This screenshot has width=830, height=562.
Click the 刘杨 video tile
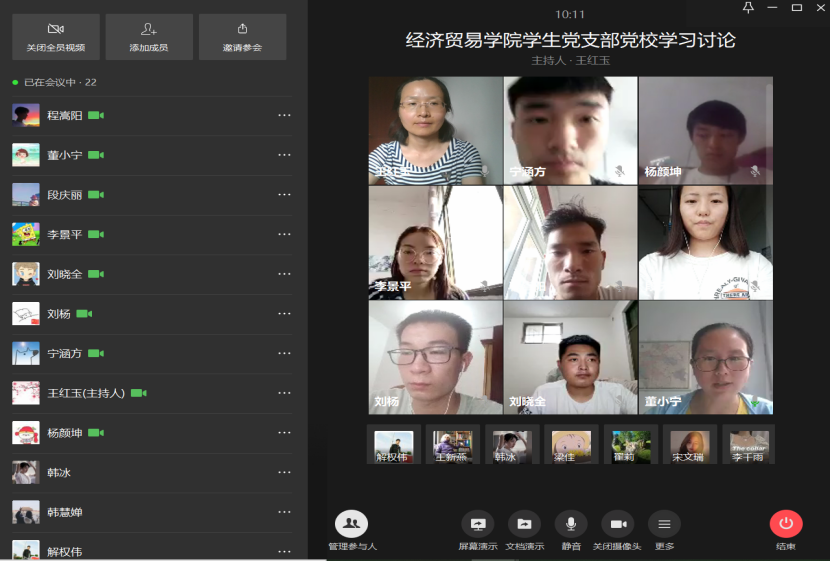[436, 358]
